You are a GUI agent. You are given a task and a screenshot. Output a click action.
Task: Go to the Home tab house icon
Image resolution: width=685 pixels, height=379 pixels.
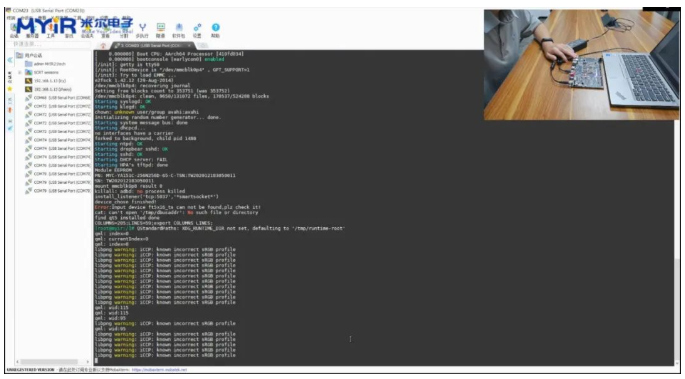pyautogui.click(x=103, y=46)
